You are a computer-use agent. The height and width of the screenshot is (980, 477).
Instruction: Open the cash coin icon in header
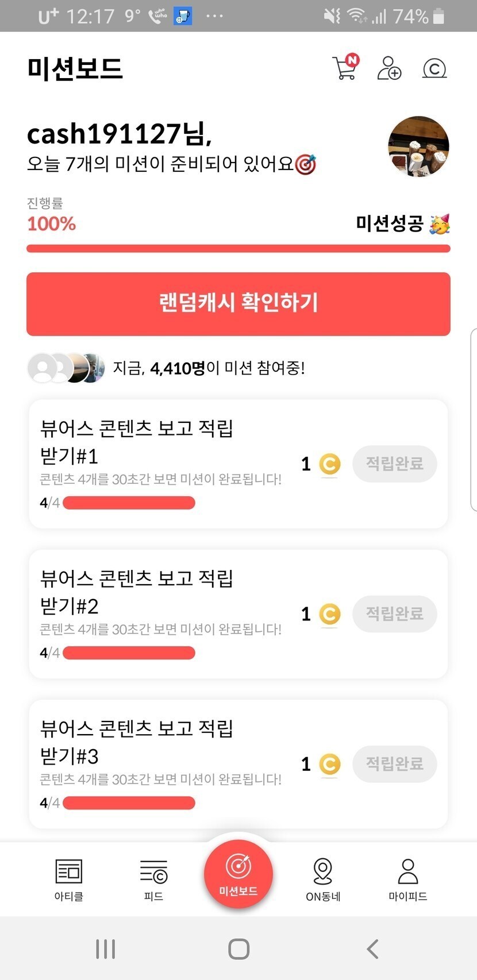(434, 68)
